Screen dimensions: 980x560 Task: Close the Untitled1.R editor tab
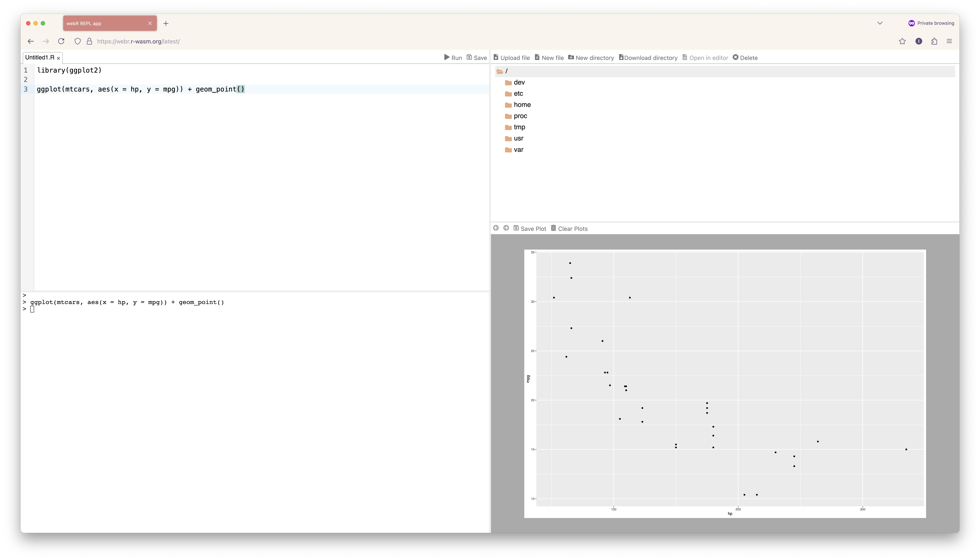58,58
